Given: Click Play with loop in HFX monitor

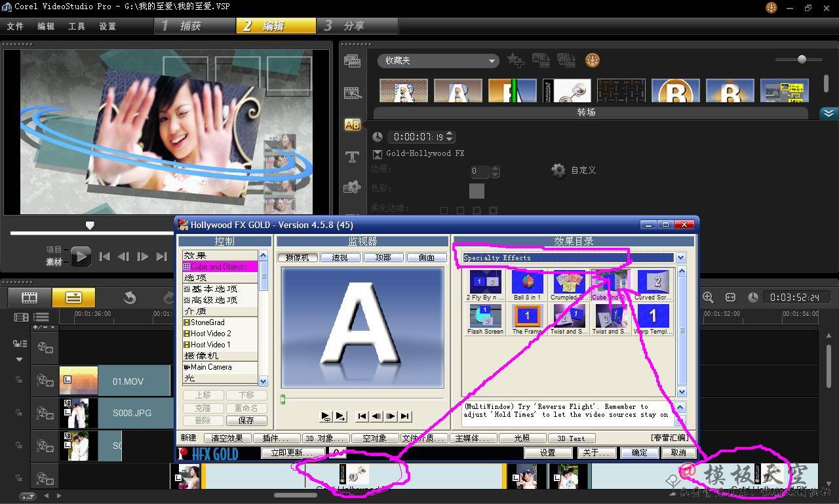Looking at the screenshot, I should [x=326, y=416].
